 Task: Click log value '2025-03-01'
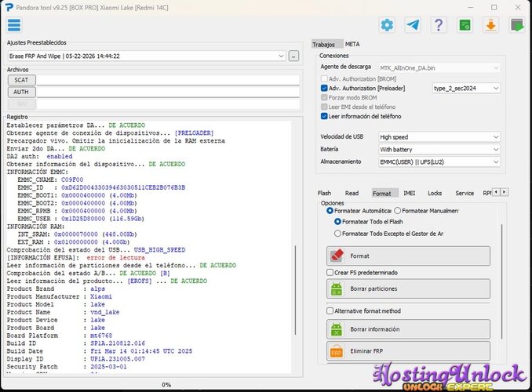pos(108,367)
